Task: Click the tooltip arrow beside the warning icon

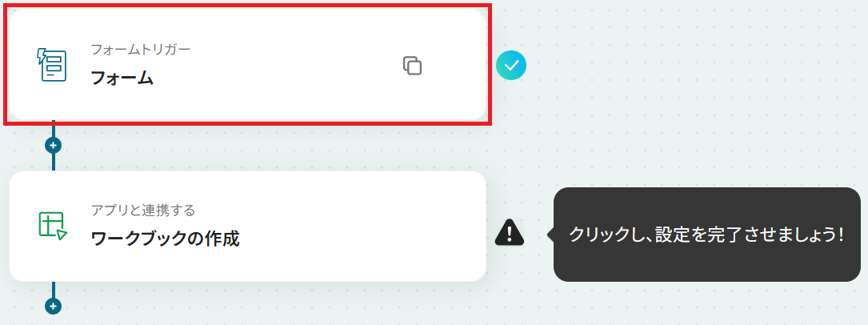Action: coord(550,235)
